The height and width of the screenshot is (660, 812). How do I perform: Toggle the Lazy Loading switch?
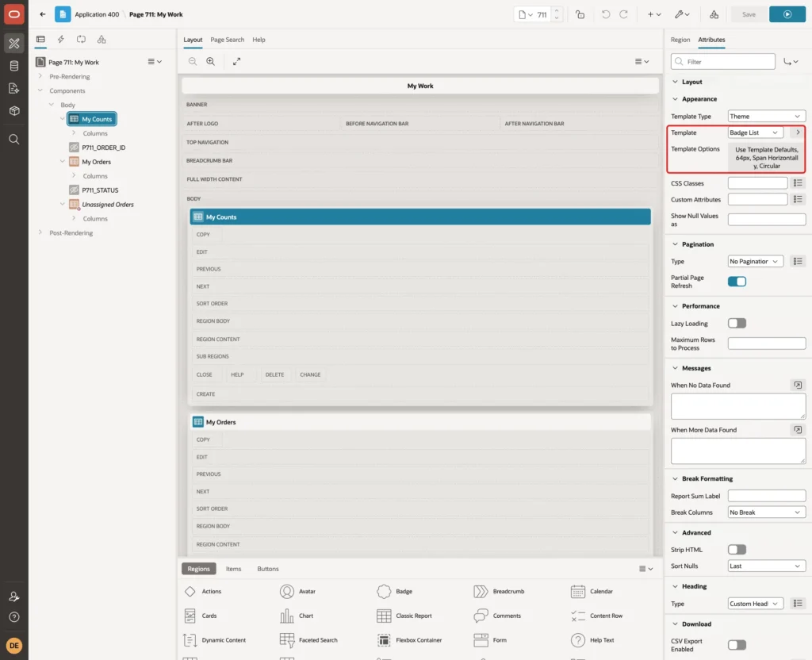737,324
